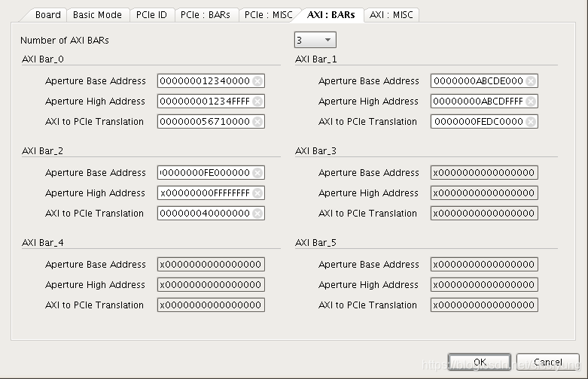Click AXI Bar_4 Aperture High Address field
The width and height of the screenshot is (588, 379).
[211, 284]
